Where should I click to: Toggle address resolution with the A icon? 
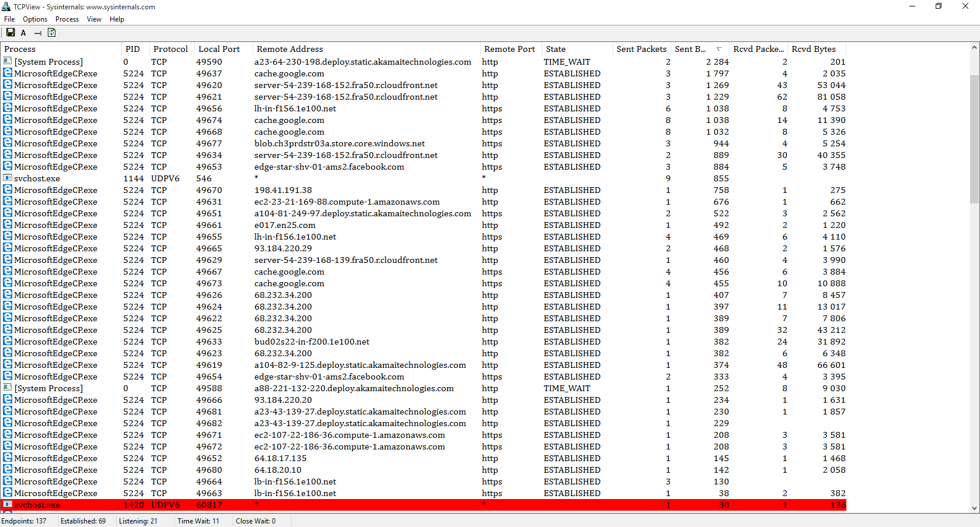(x=23, y=33)
